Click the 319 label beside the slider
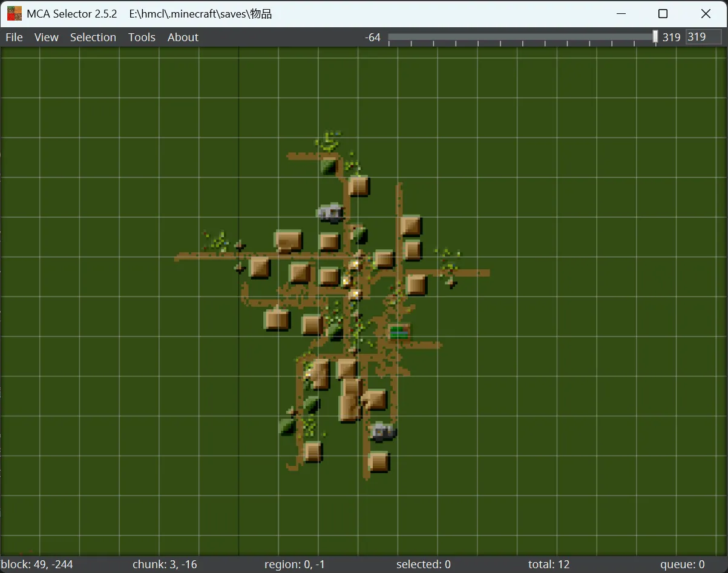Viewport: 728px width, 573px height. point(671,38)
